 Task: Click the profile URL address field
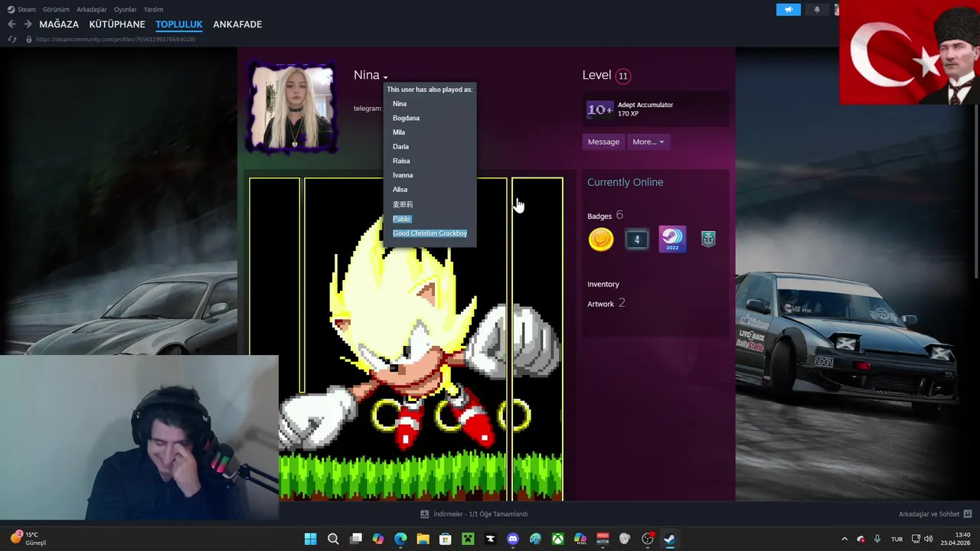coord(115,39)
